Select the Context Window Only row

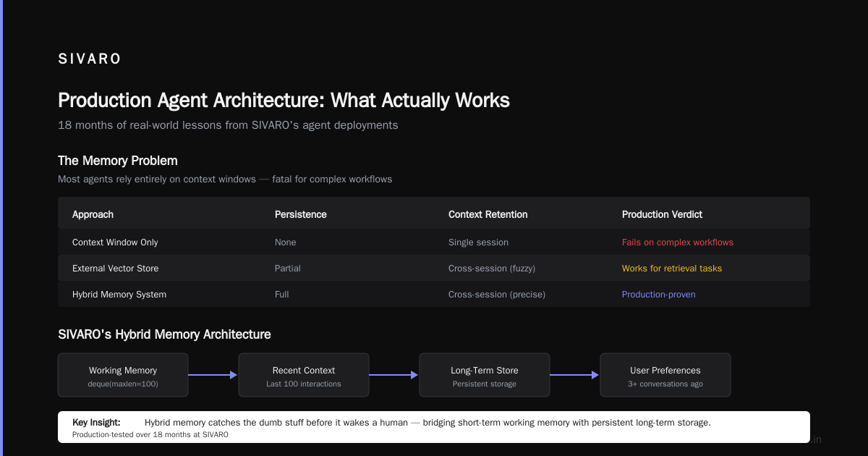click(x=434, y=242)
